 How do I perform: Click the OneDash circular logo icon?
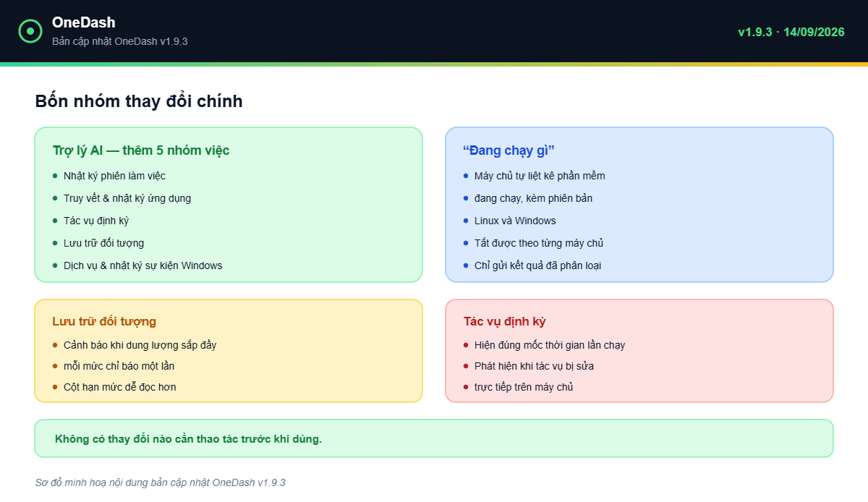tap(30, 31)
